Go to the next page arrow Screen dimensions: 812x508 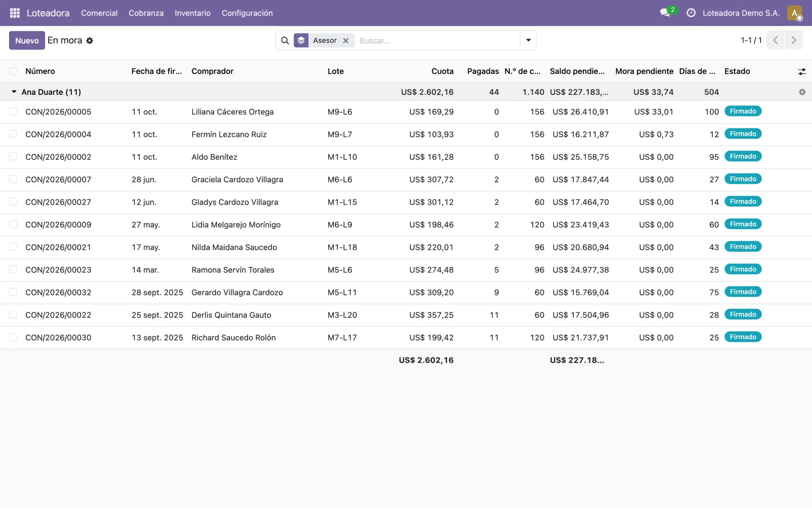[x=794, y=40]
